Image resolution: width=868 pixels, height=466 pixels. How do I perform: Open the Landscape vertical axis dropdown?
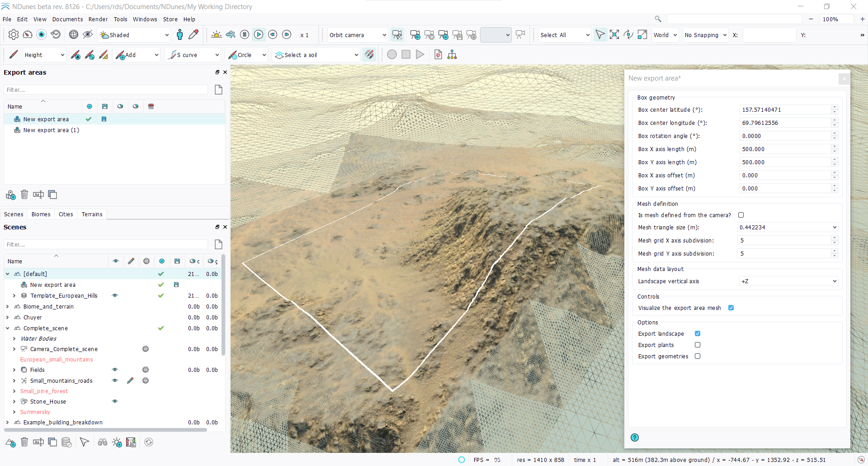coord(788,281)
